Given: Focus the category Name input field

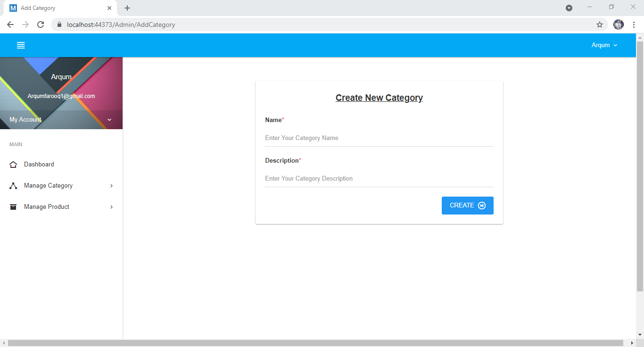Looking at the screenshot, I should coord(379,138).
